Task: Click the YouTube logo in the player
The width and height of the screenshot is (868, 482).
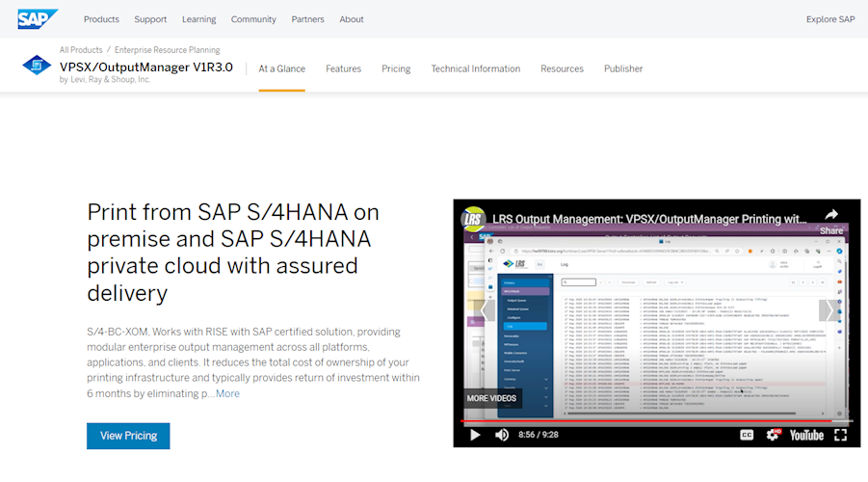Action: click(x=806, y=435)
